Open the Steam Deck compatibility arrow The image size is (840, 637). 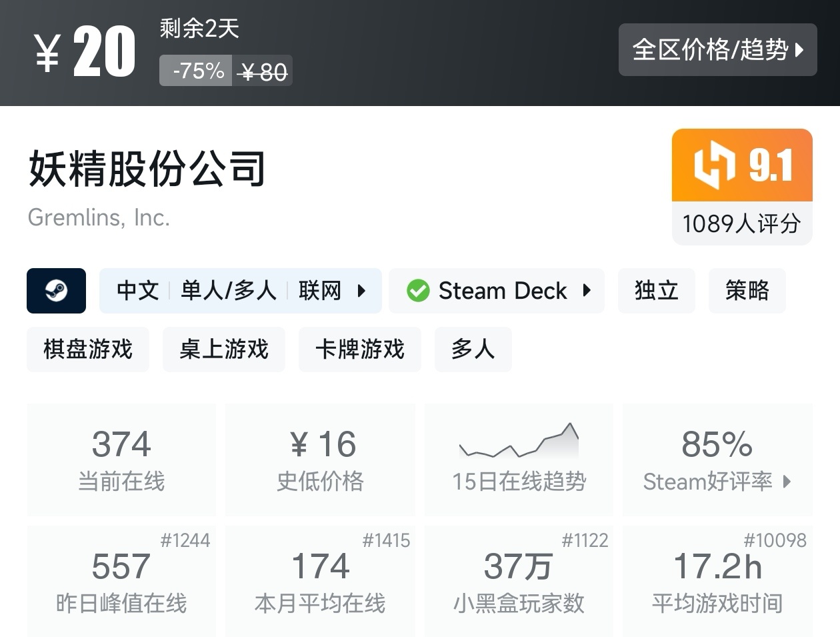(587, 291)
